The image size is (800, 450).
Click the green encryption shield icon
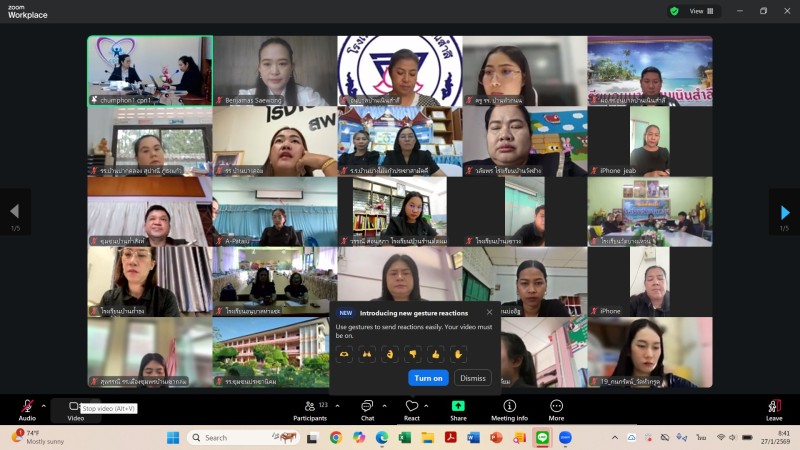point(674,11)
